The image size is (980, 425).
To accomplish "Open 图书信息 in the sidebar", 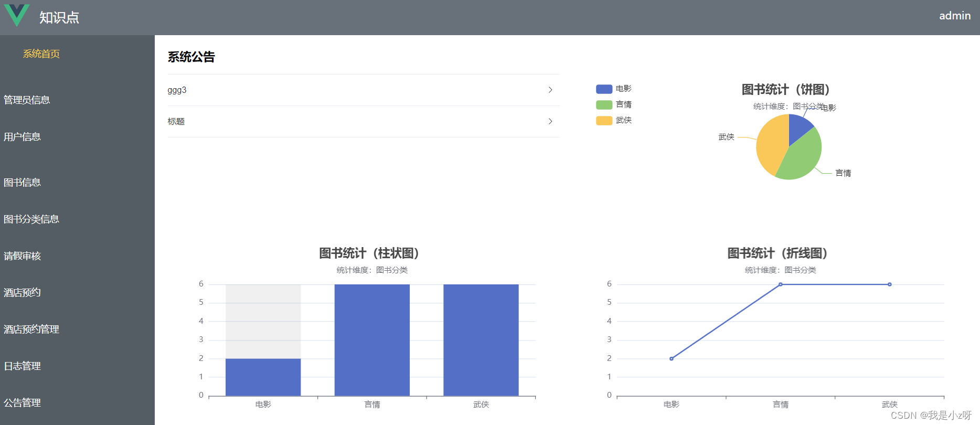I will 22,182.
